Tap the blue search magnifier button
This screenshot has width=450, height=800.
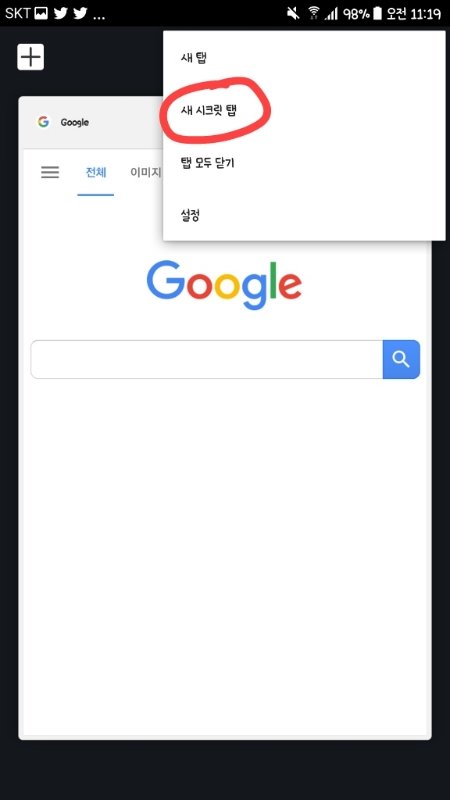point(401,359)
